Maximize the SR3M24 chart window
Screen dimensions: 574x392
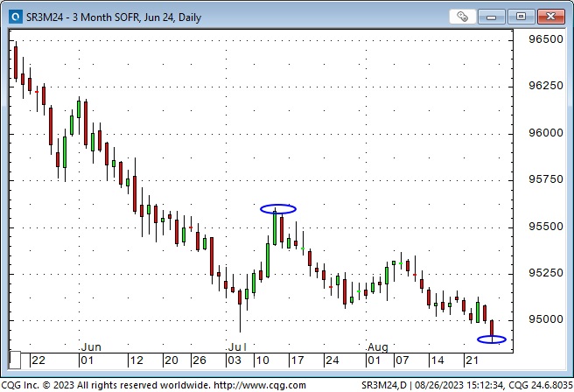tap(521, 17)
